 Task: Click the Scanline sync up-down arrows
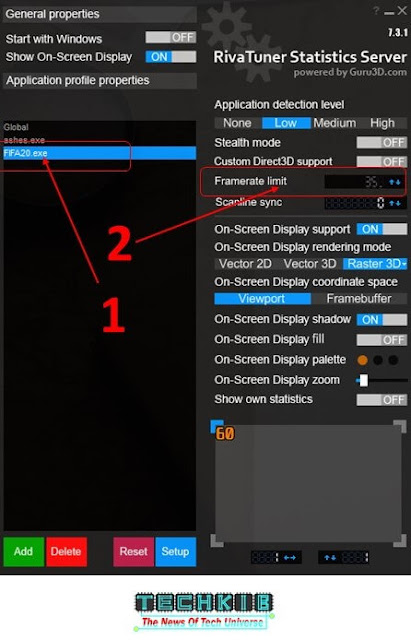[x=394, y=203]
